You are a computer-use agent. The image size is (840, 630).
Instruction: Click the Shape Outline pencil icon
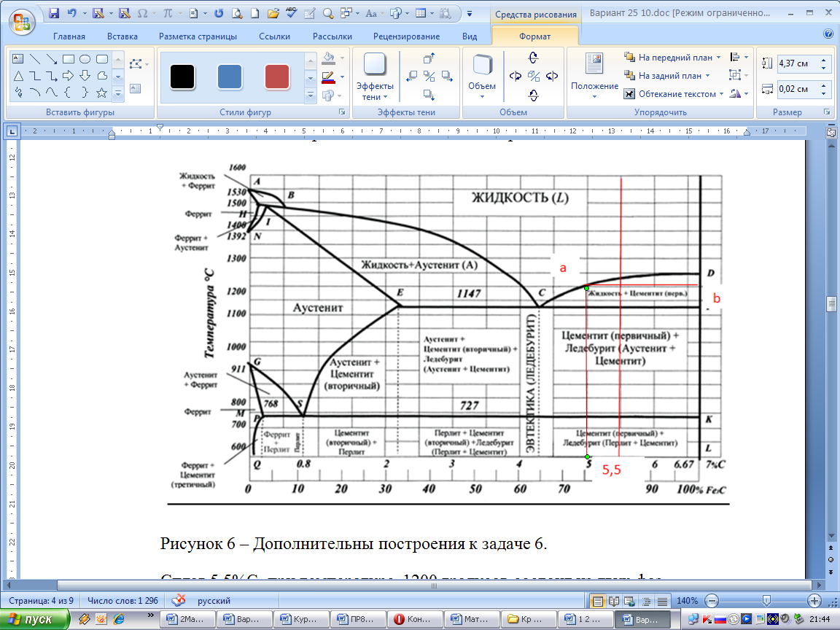tap(328, 77)
